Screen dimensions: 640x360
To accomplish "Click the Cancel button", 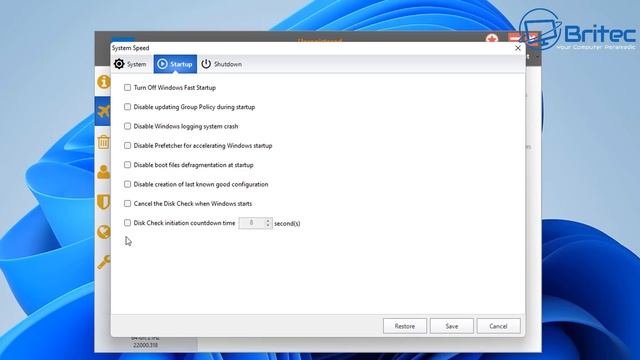I will point(498,326).
